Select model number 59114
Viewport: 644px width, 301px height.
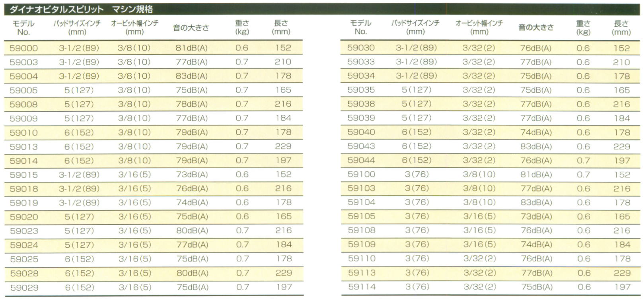coord(361,287)
